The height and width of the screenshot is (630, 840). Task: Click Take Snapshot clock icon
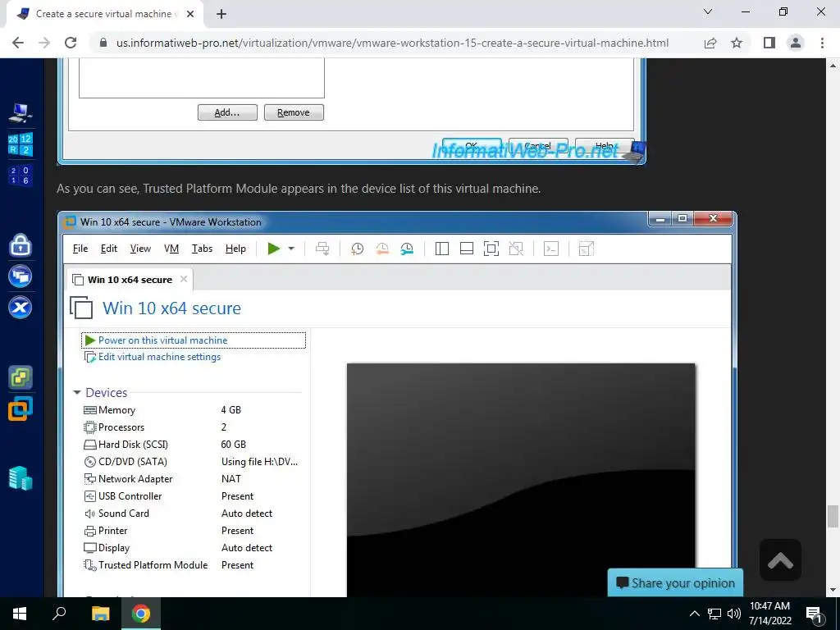coord(358,249)
